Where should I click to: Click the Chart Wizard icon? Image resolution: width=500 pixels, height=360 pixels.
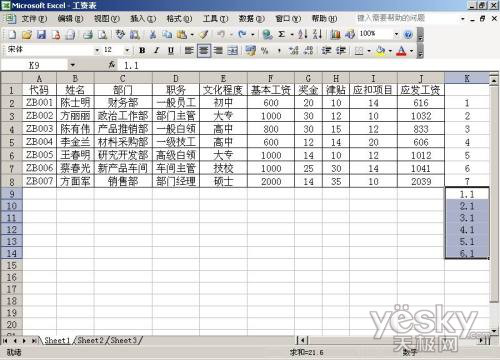point(335,34)
